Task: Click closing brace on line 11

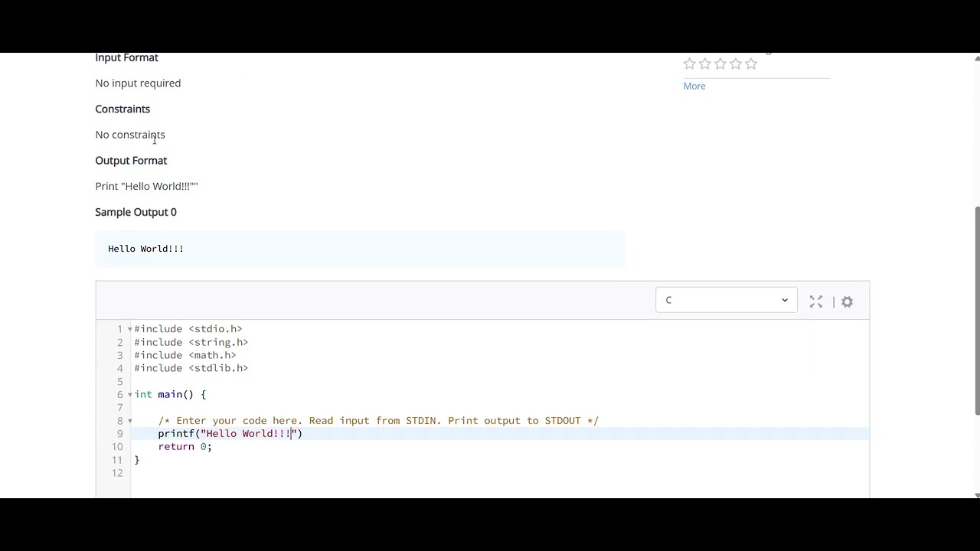Action: pos(137,460)
